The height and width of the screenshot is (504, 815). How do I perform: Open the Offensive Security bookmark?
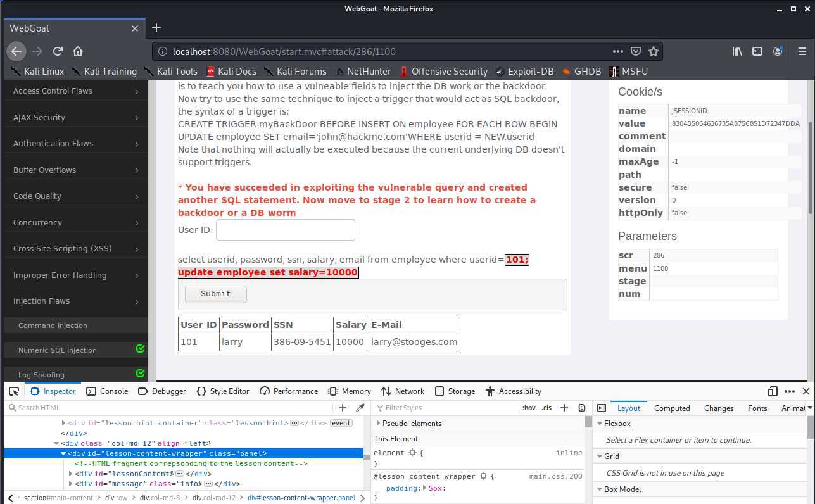tap(443, 72)
